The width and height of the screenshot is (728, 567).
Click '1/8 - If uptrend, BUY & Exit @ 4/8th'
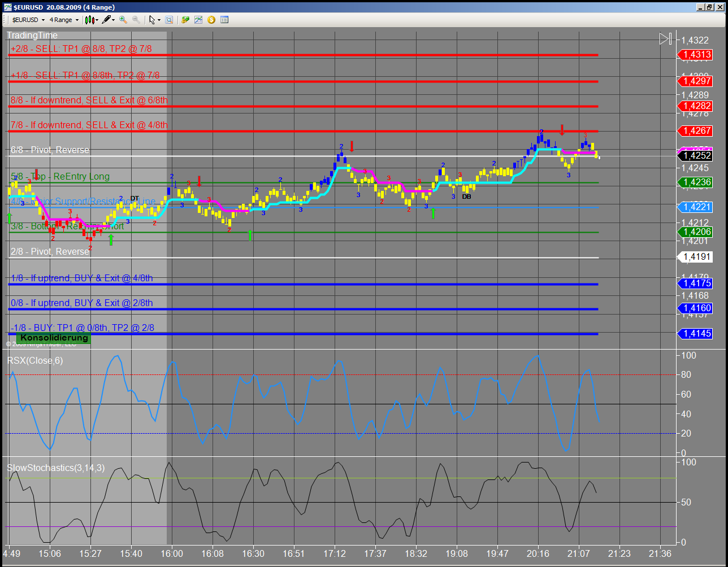(x=81, y=278)
